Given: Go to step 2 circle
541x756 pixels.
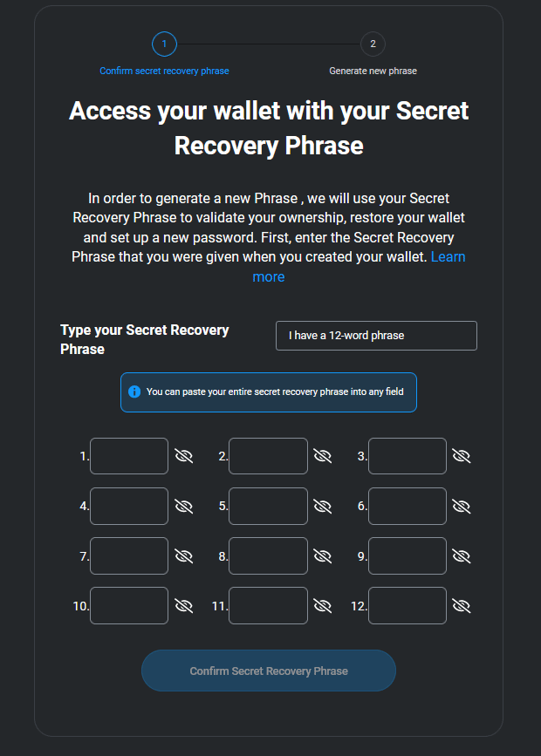Looking at the screenshot, I should coord(373,44).
